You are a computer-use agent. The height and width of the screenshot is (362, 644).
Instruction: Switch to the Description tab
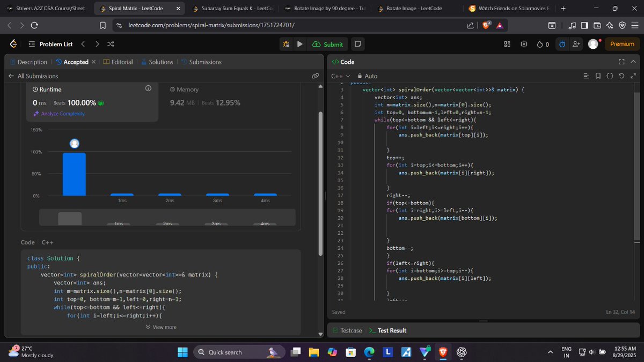pos(28,62)
